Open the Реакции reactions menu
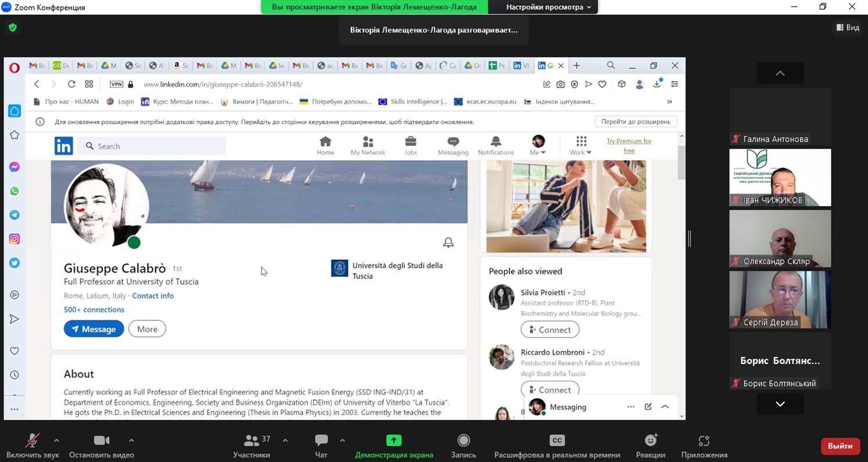 pyautogui.click(x=651, y=446)
